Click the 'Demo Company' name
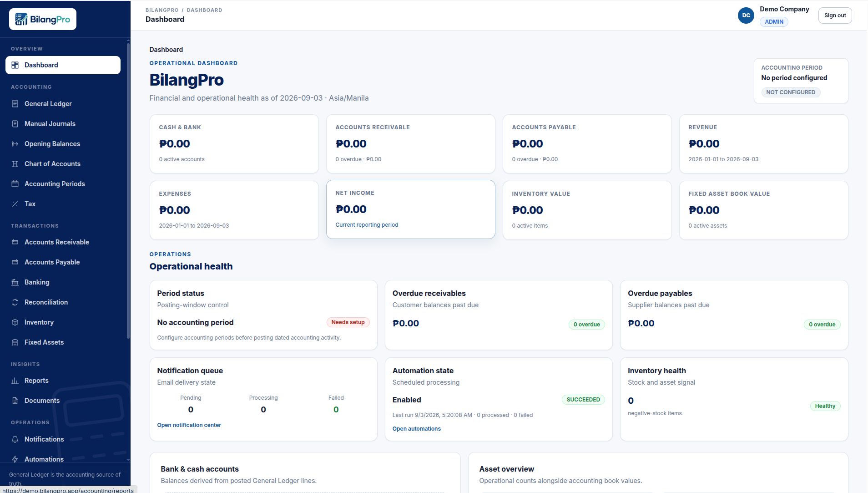Screen dimensions: 868x493 click(x=784, y=9)
